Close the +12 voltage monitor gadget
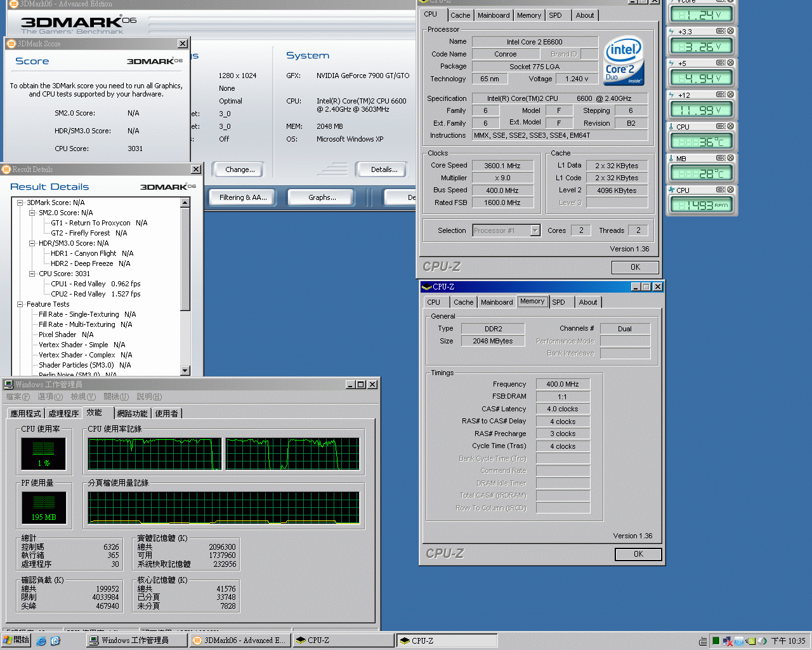 pos(730,95)
